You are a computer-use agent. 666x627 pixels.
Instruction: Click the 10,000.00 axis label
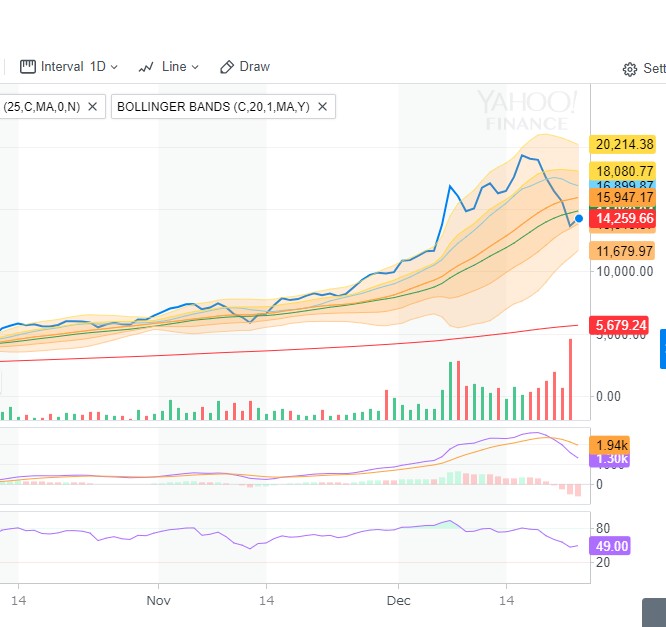(x=624, y=271)
